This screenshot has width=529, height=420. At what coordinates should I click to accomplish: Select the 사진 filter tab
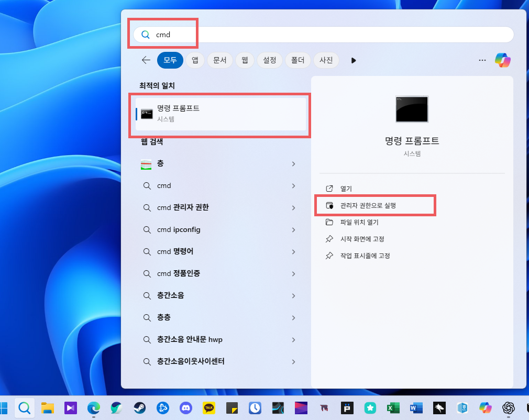pyautogui.click(x=326, y=60)
